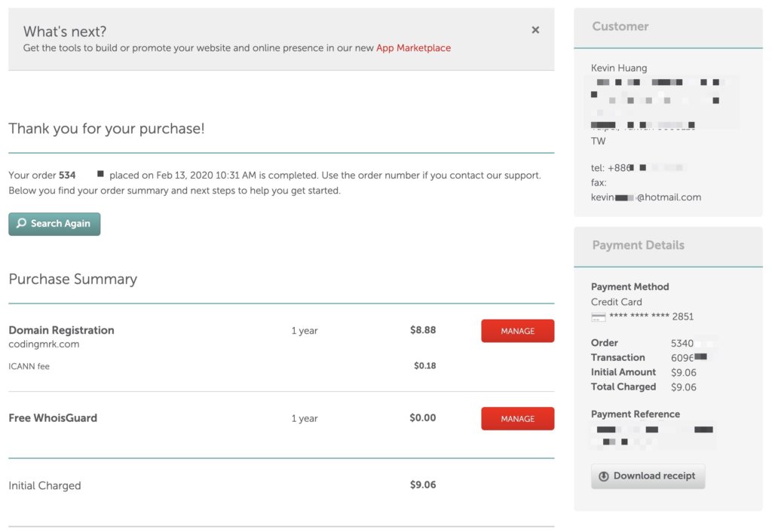Screen dimensions: 772x532
Task: Manage the Domain Registration item
Action: pos(517,331)
